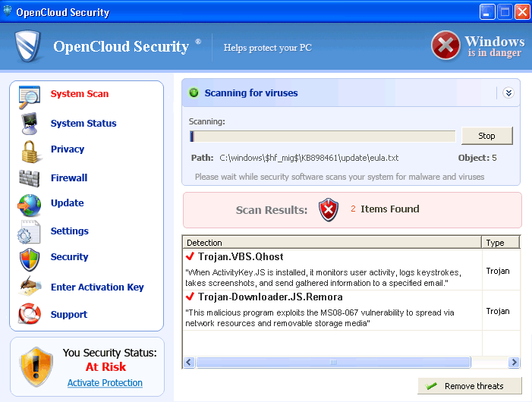Click the Privacy padlock icon

(30, 150)
